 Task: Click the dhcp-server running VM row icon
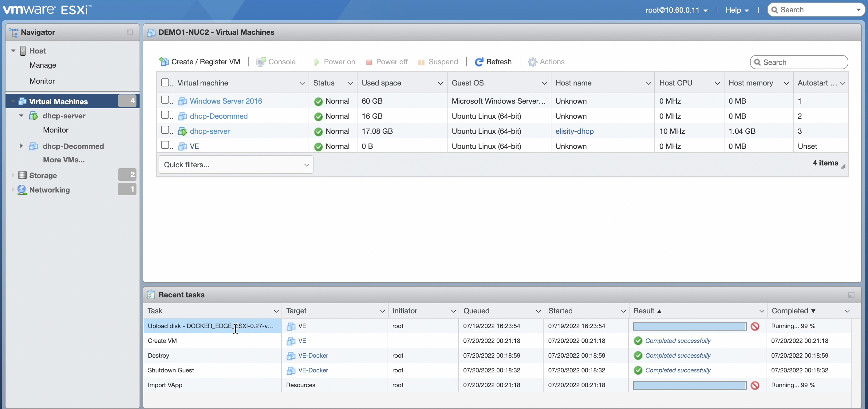182,132
